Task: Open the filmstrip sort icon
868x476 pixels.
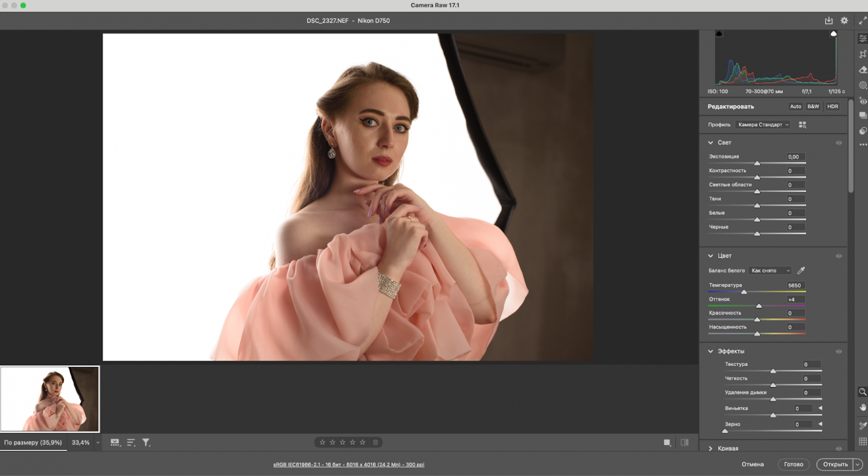Action: tap(131, 443)
